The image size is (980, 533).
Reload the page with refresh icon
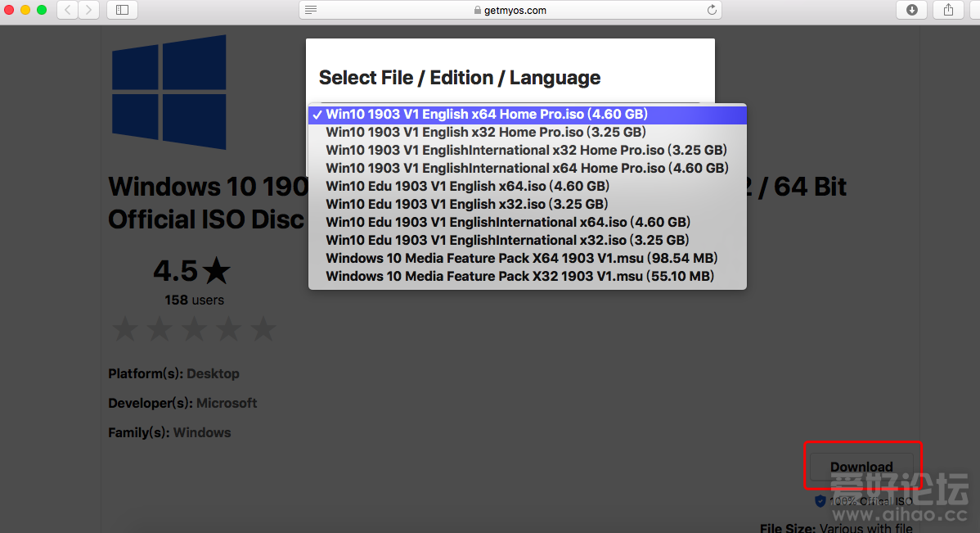point(712,10)
